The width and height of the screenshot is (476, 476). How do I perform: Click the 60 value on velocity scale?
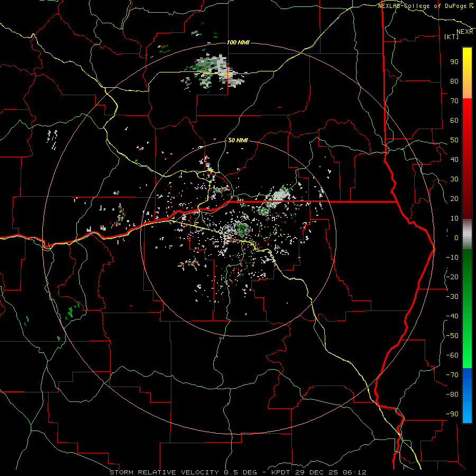pos(454,121)
